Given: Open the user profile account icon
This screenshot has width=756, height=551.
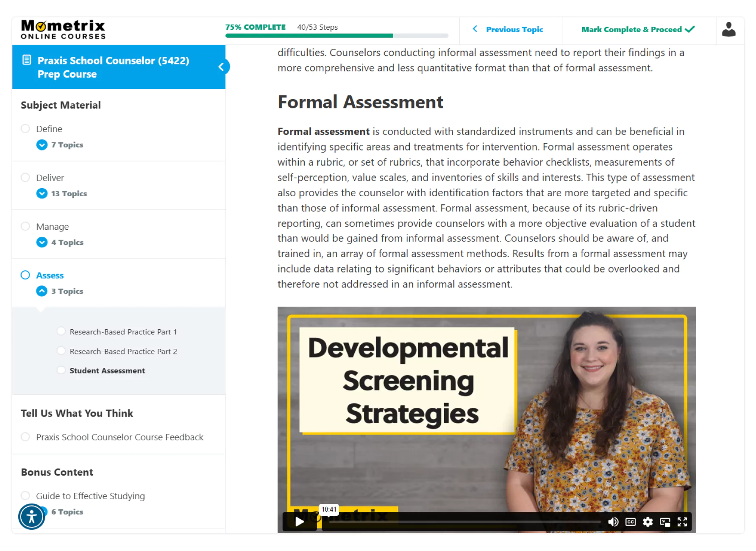Looking at the screenshot, I should tap(728, 30).
